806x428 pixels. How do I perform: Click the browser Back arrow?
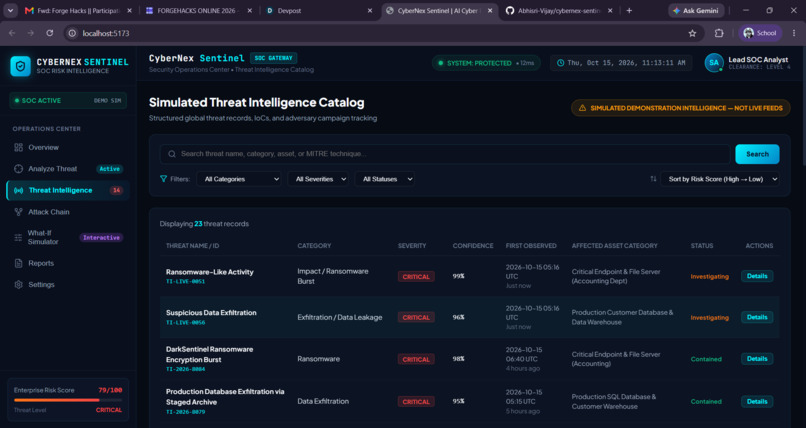(12, 33)
